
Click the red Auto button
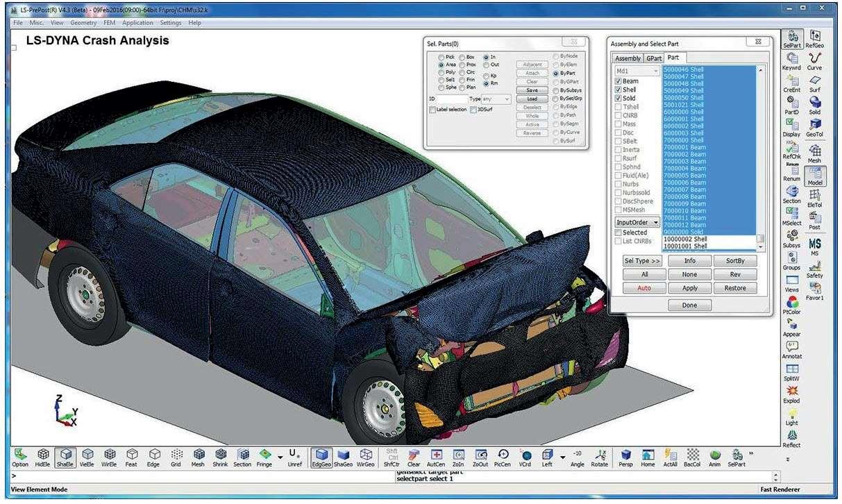click(644, 288)
